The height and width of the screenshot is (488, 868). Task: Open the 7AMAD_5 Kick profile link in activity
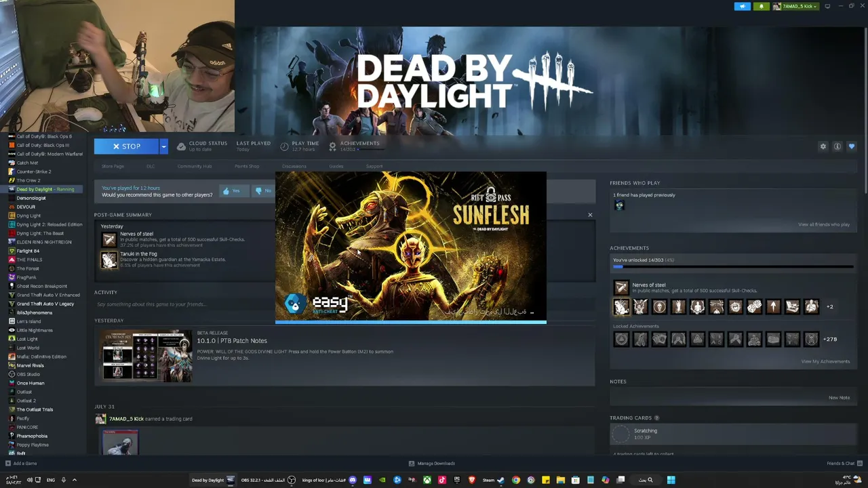pyautogui.click(x=126, y=419)
